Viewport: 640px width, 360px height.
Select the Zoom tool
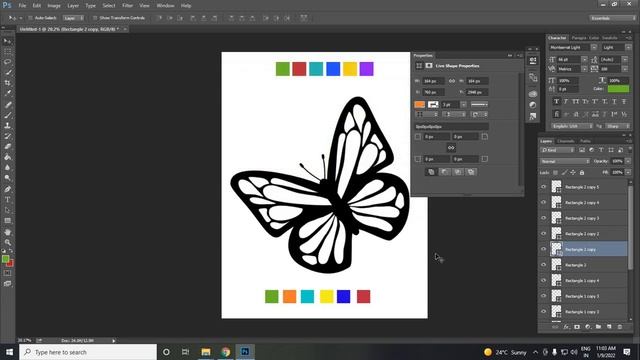(x=7, y=242)
